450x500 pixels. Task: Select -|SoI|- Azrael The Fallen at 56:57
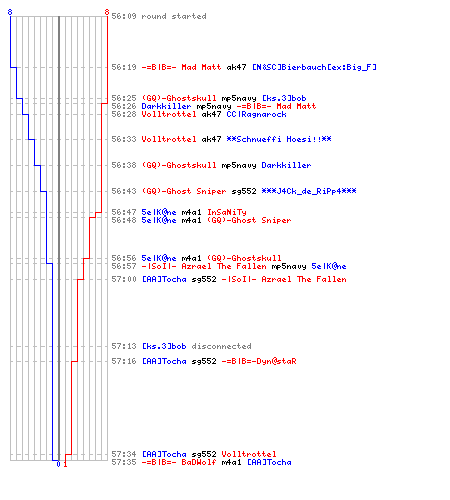(204, 266)
